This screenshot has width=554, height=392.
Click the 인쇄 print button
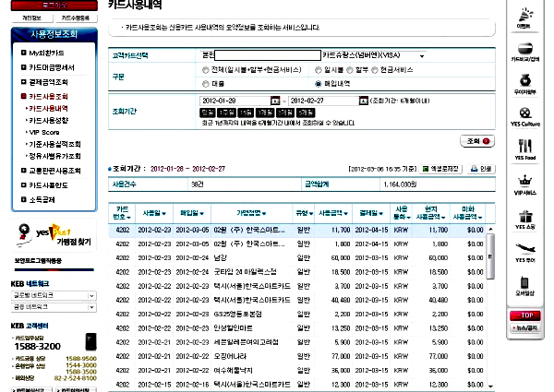coord(483,169)
